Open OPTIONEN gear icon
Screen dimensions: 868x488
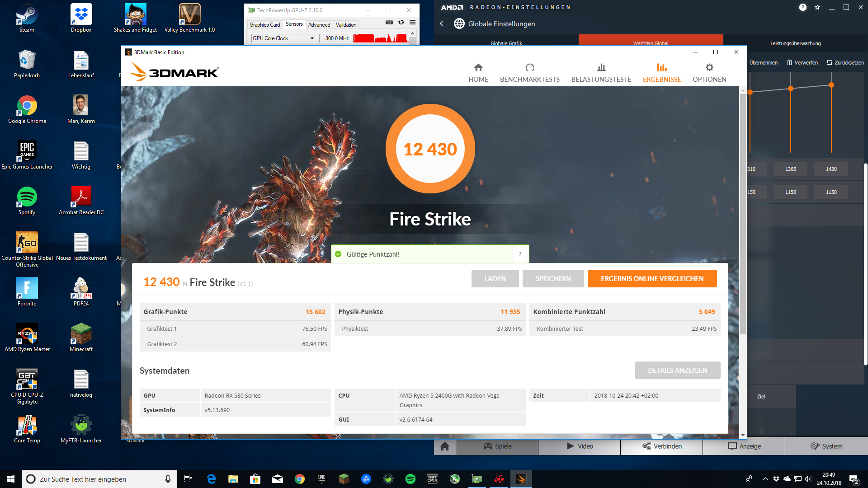709,68
